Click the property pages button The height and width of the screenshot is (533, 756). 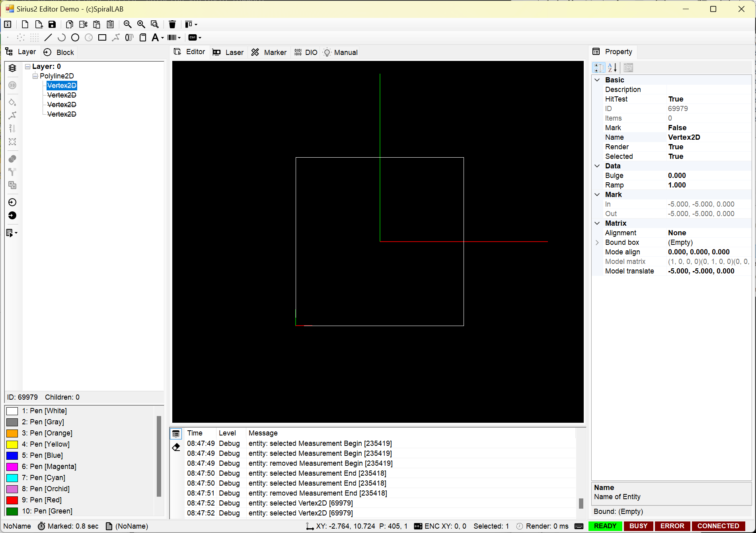628,68
